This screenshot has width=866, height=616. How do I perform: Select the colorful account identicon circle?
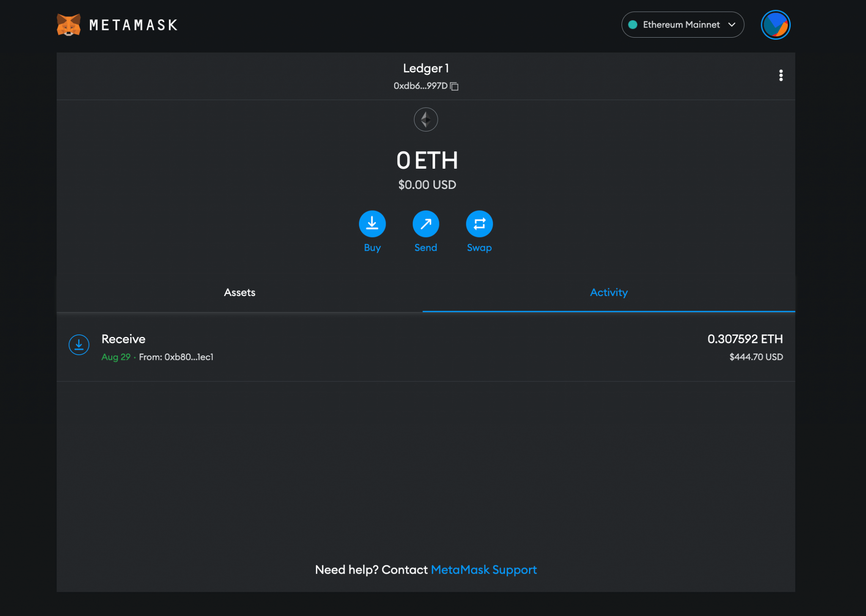(x=776, y=25)
